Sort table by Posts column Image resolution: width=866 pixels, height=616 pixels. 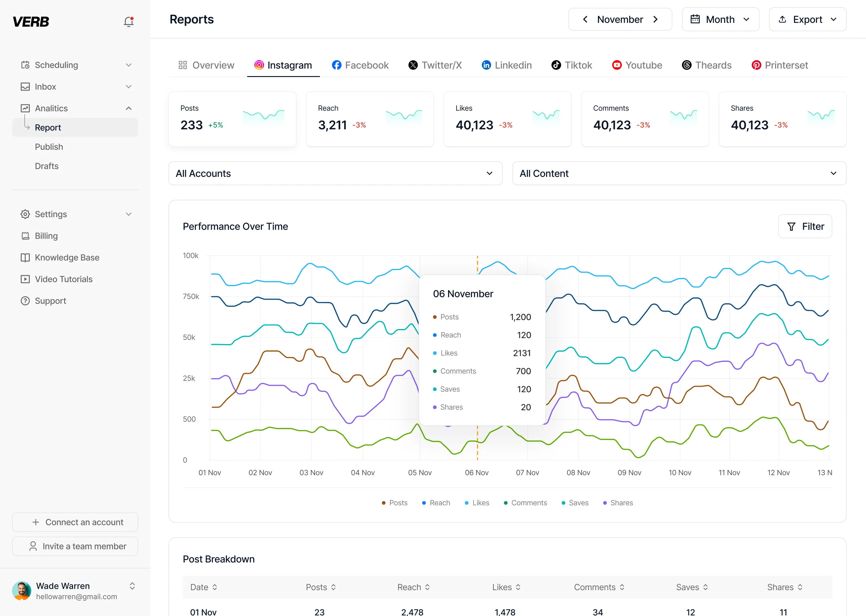tap(321, 587)
